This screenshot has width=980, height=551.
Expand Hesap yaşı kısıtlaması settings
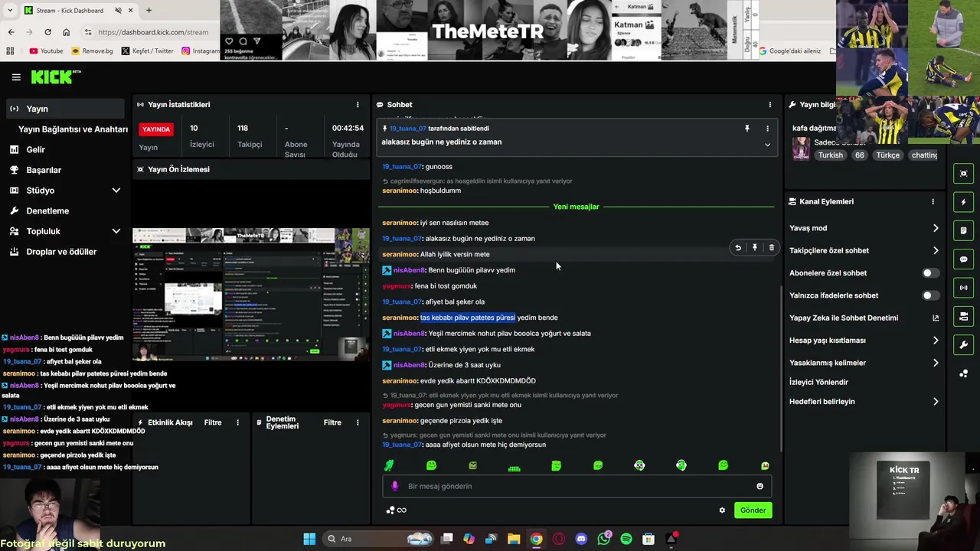click(x=936, y=341)
